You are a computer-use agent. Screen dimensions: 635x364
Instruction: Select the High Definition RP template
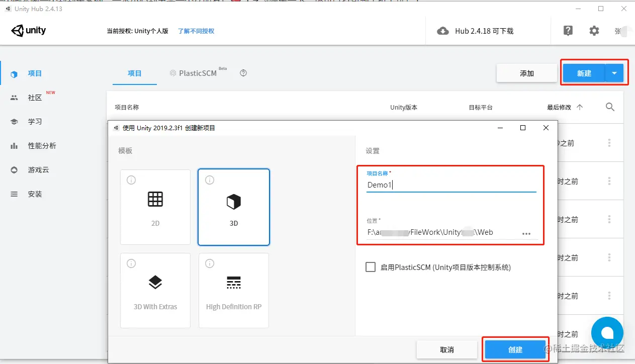[233, 291]
